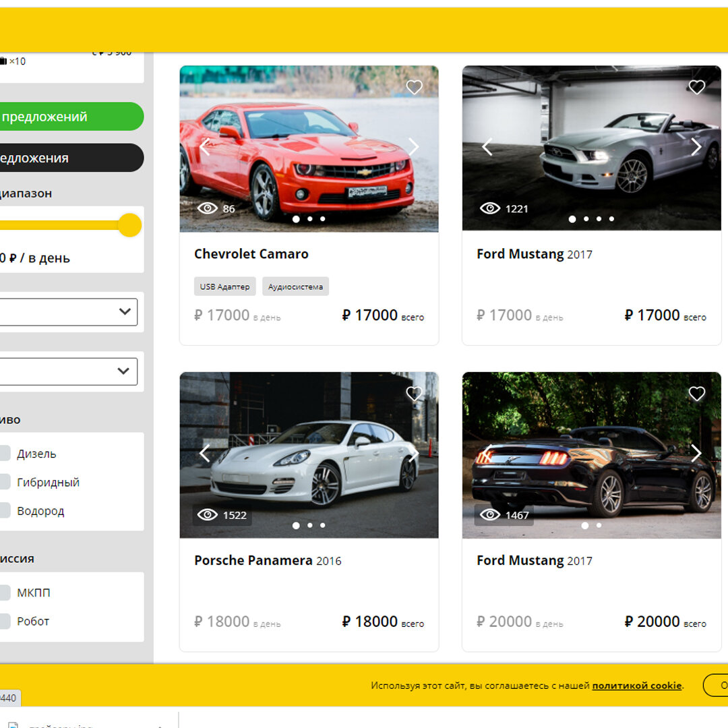The width and height of the screenshot is (728, 728).
Task: Click the ₽ / в день range value
Action: click(x=35, y=257)
